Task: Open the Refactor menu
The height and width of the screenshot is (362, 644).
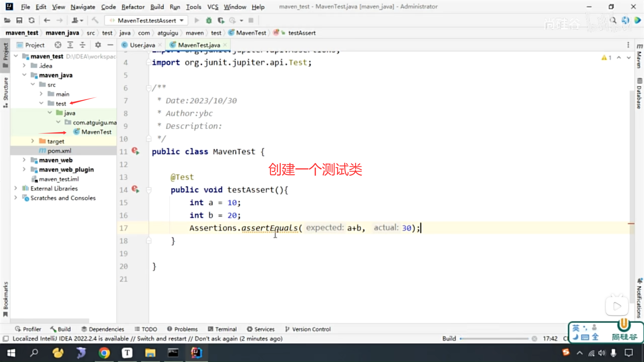Action: (133, 7)
